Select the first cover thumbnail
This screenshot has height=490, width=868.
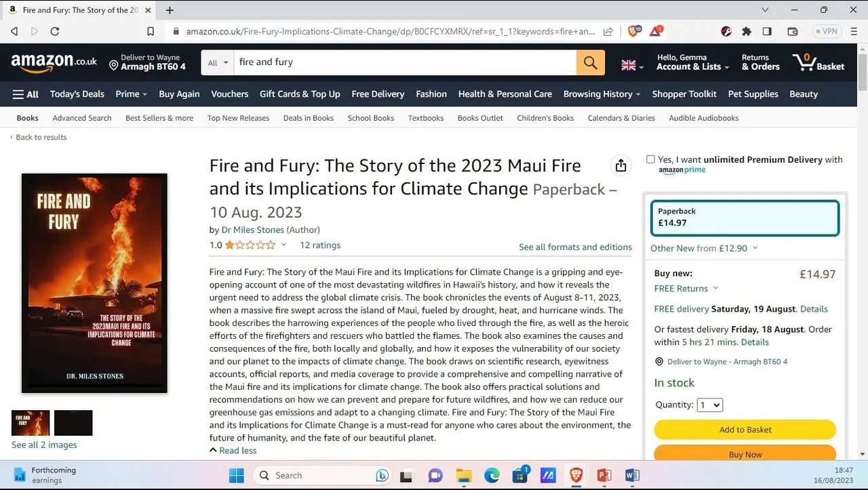coord(31,423)
